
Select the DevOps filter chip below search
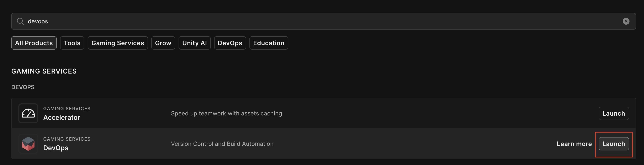click(x=230, y=43)
